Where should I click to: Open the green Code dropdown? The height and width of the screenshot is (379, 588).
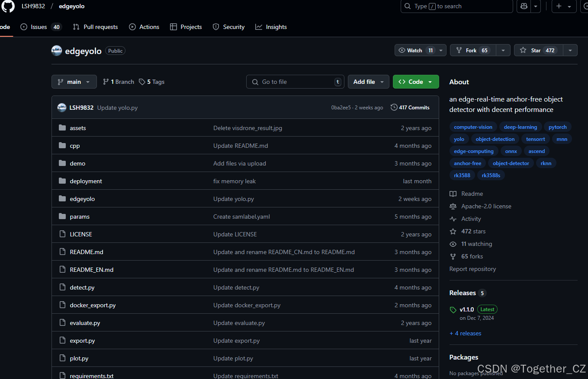click(x=416, y=82)
